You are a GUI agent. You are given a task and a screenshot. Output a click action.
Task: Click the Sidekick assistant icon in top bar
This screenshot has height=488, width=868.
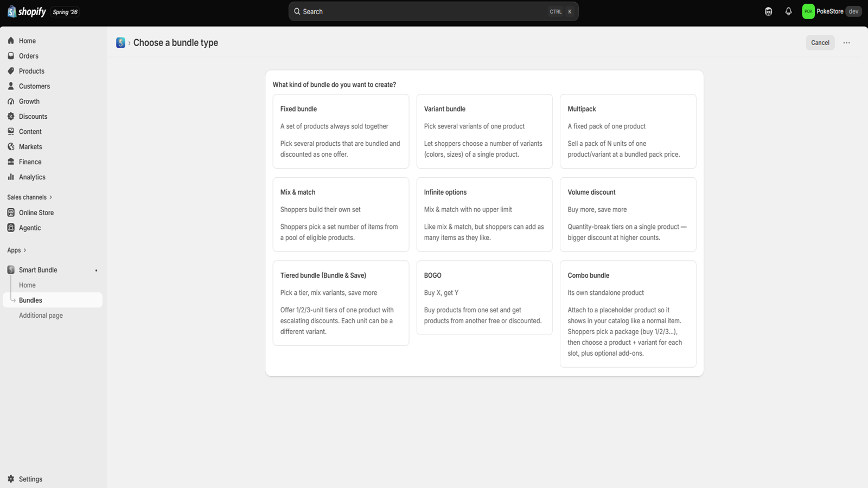[x=768, y=11]
